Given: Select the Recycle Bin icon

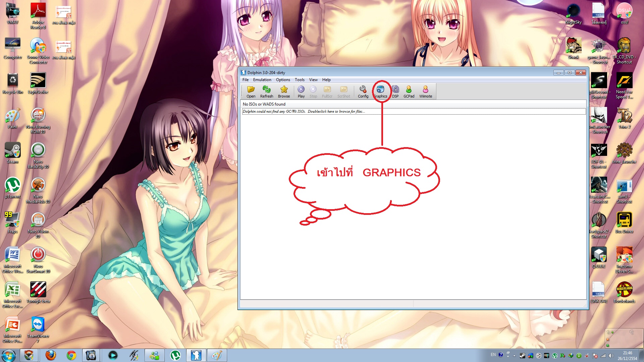Looking at the screenshot, I should (13, 83).
